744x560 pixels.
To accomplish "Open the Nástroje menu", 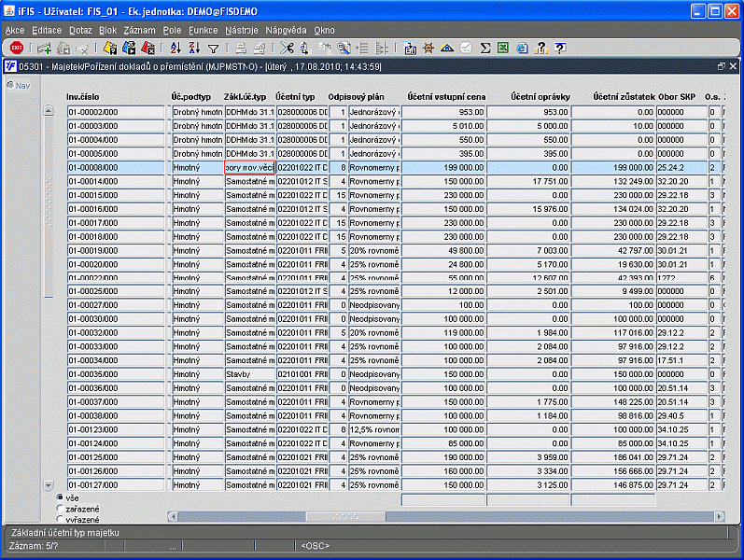I will pos(241,30).
